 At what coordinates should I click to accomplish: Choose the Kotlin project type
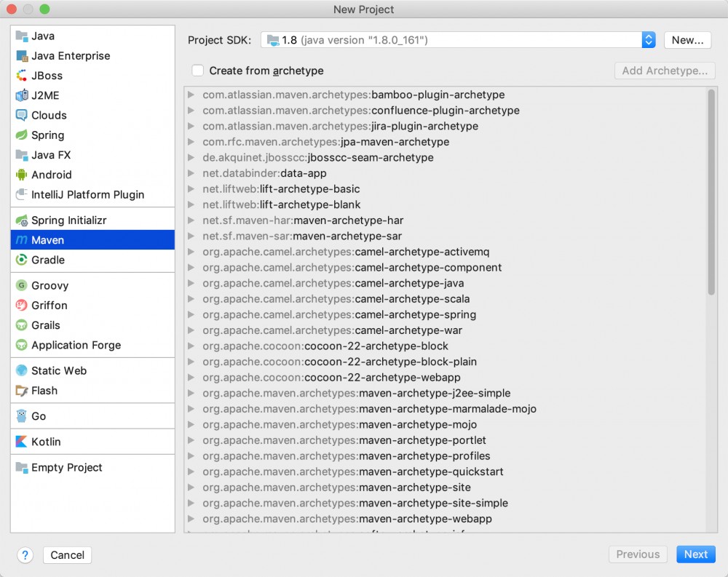pos(47,442)
